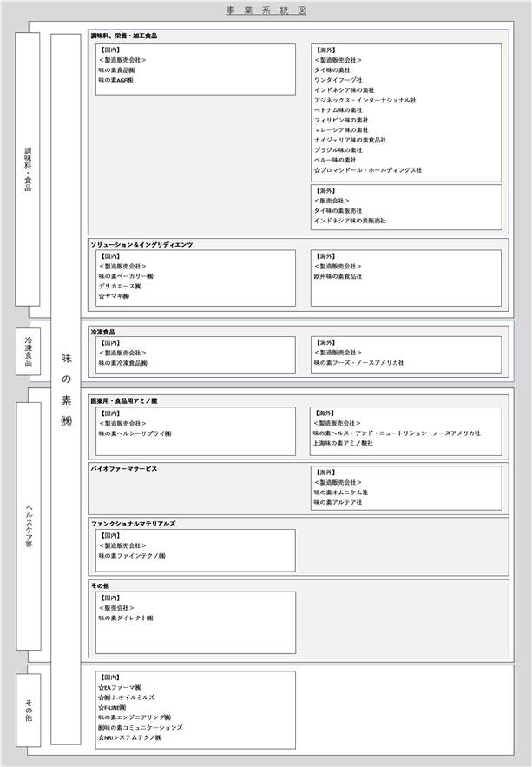This screenshot has height=767, width=532.
Task: Click ナイジェリア味の素食品社
Action: click(x=350, y=140)
